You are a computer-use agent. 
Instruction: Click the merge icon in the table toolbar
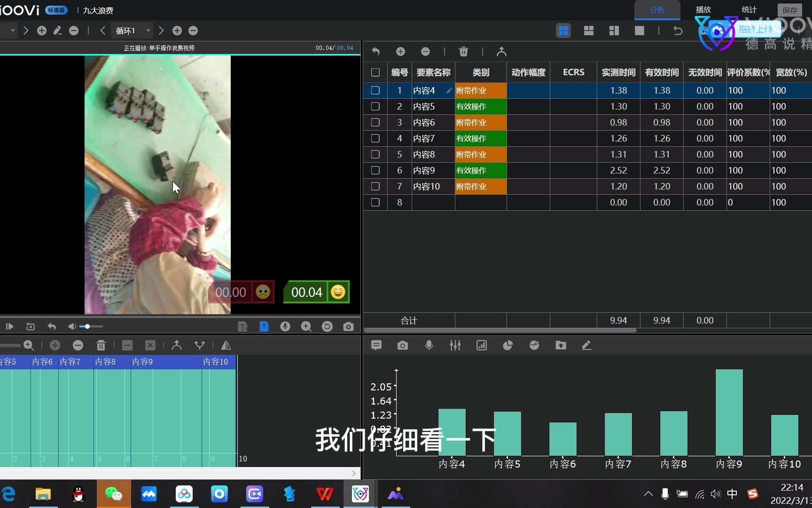pyautogui.click(x=501, y=51)
